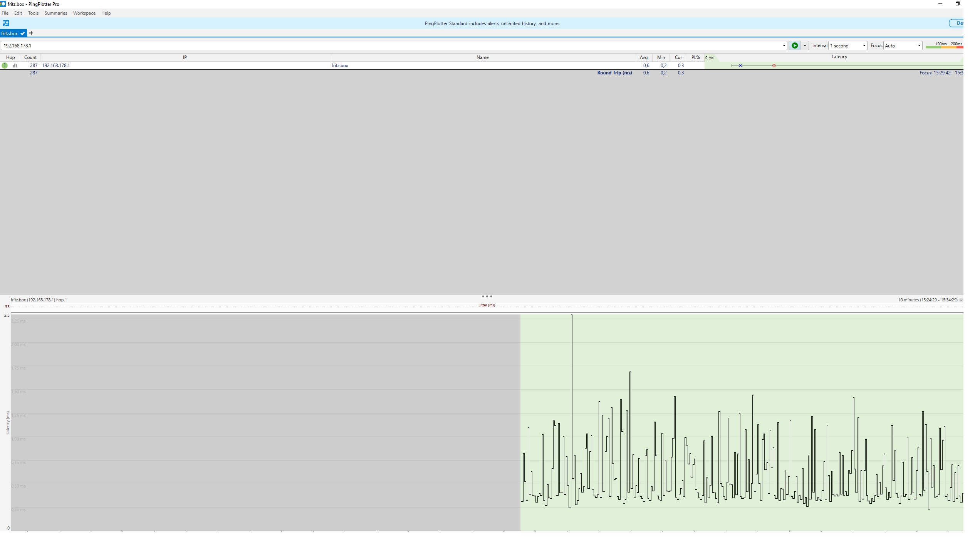Click the three-dot divider grip handle

coord(487,296)
